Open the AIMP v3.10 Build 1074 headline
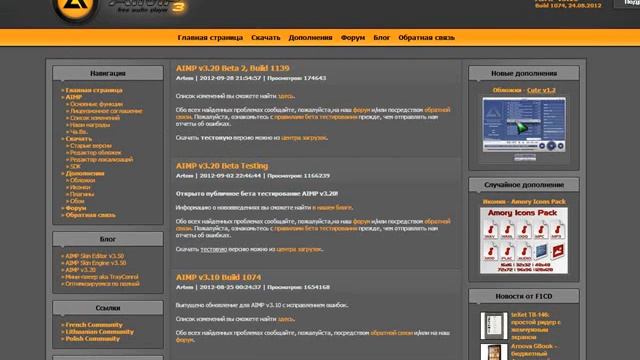Image resolution: width=640 pixels, height=360 pixels. tap(218, 277)
